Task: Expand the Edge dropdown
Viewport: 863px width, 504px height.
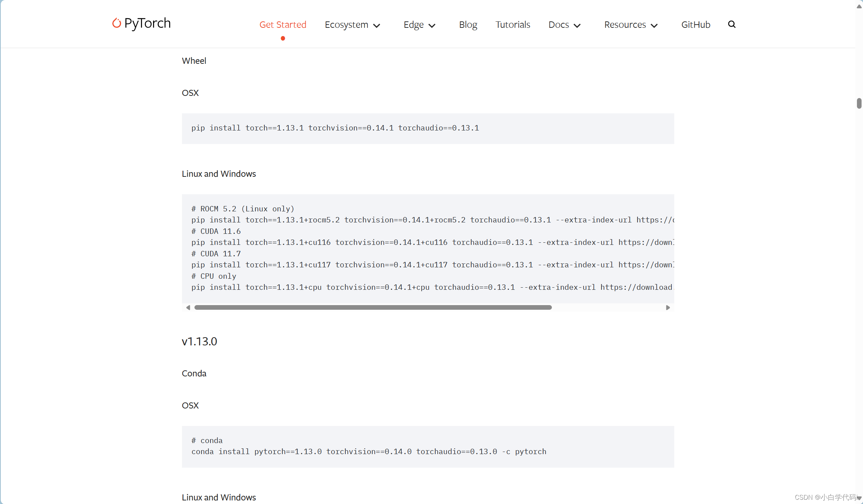Action: [x=419, y=25]
